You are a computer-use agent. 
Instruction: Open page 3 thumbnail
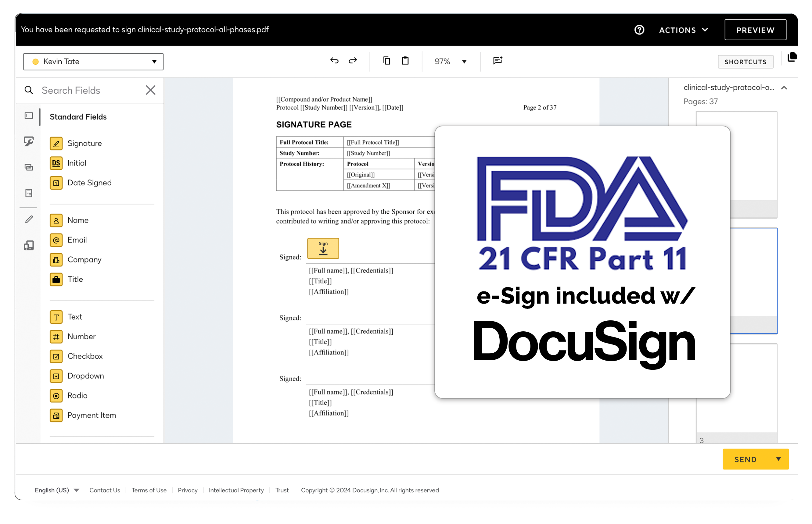coord(736,394)
